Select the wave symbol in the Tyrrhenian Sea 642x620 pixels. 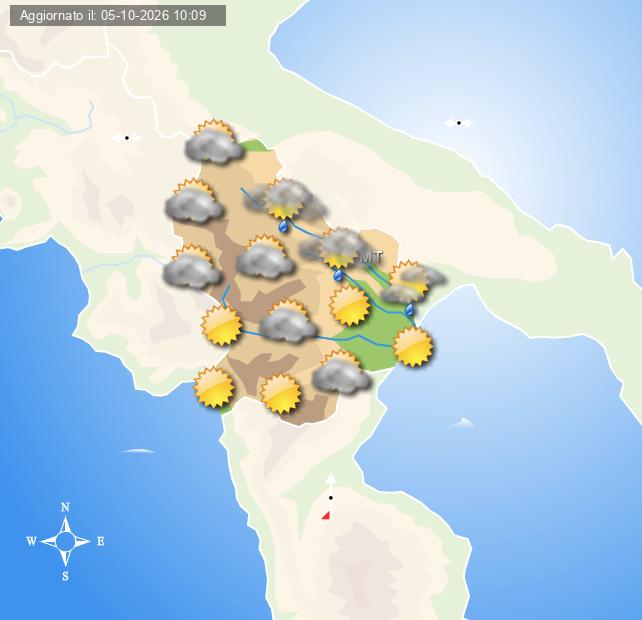139,451
